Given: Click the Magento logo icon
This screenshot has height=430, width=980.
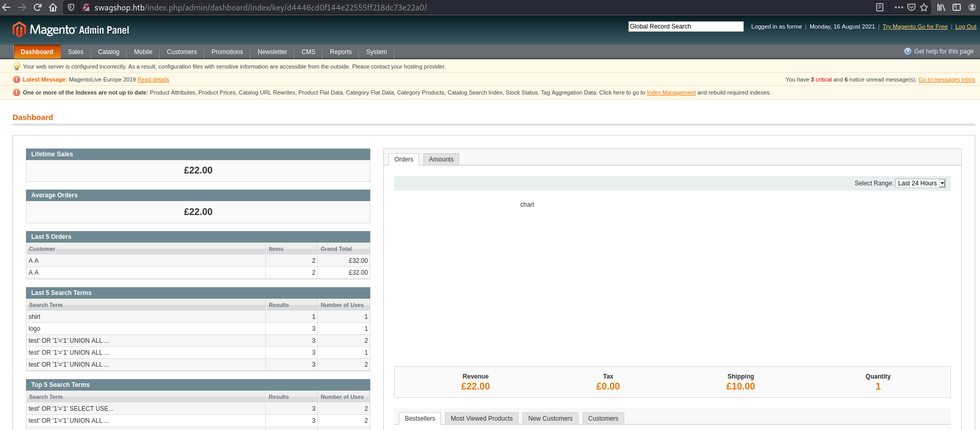Looking at the screenshot, I should [19, 30].
